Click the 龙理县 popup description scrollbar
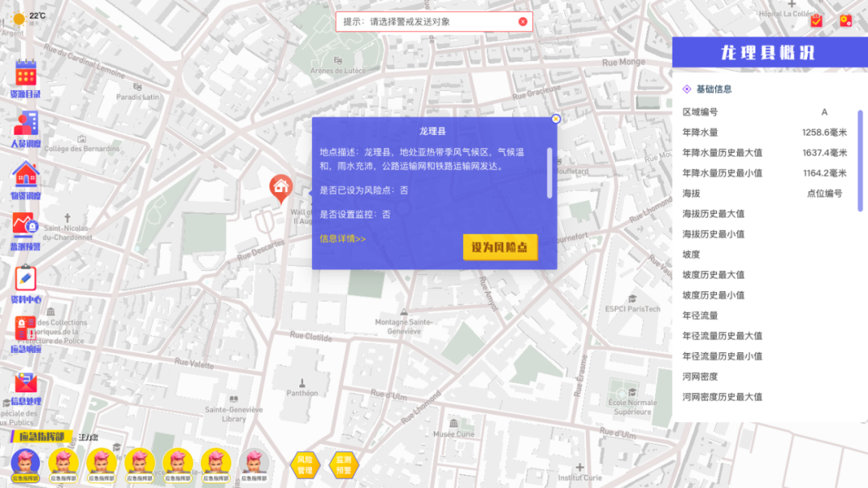The width and height of the screenshot is (868, 488). tap(550, 171)
